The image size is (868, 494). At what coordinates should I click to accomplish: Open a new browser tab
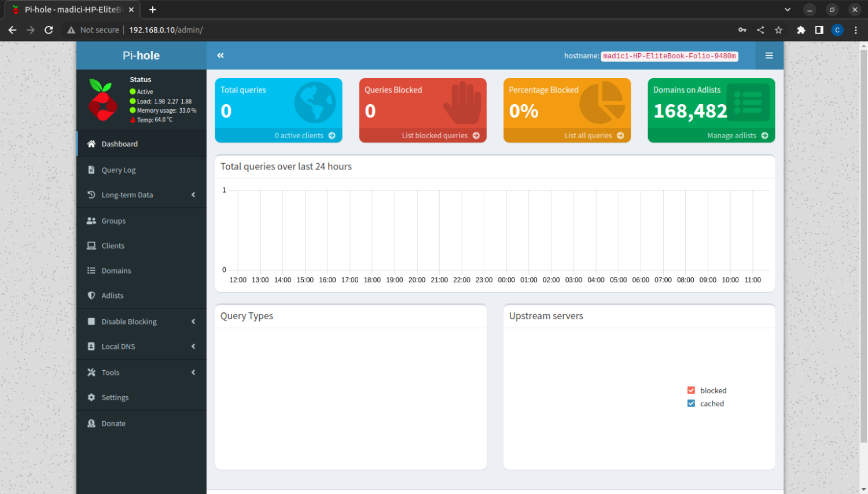[x=153, y=10]
